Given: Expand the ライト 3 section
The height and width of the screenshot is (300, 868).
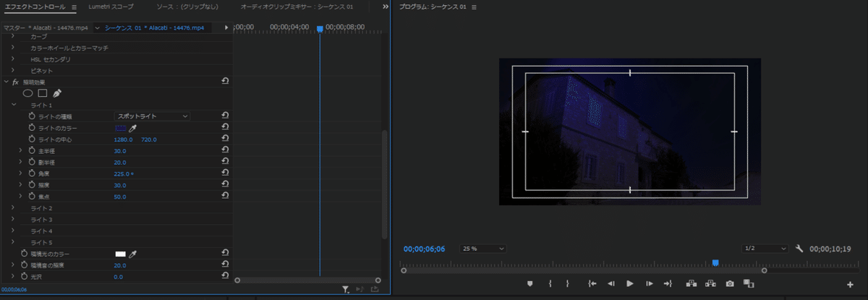Looking at the screenshot, I should coord(13,219).
